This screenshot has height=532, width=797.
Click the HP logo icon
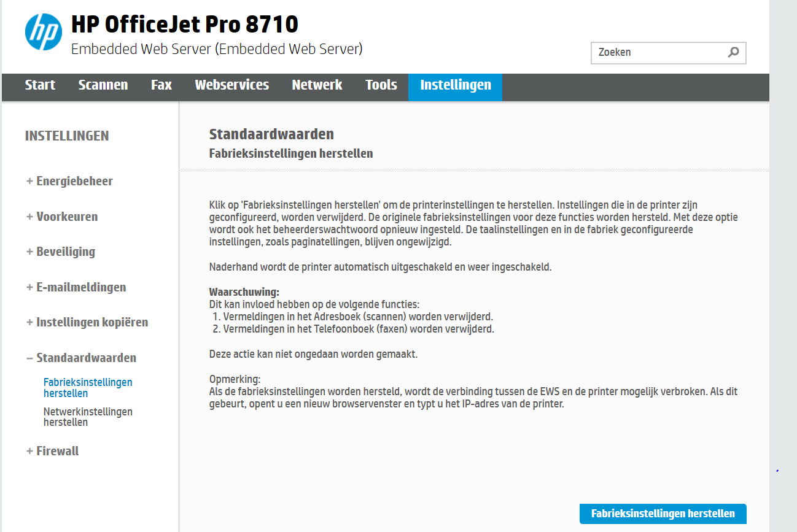click(44, 32)
